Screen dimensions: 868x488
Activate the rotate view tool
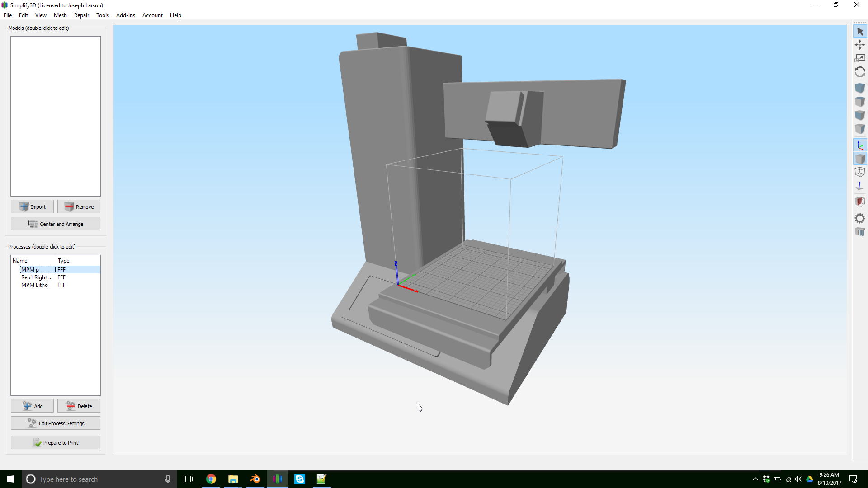(x=860, y=72)
